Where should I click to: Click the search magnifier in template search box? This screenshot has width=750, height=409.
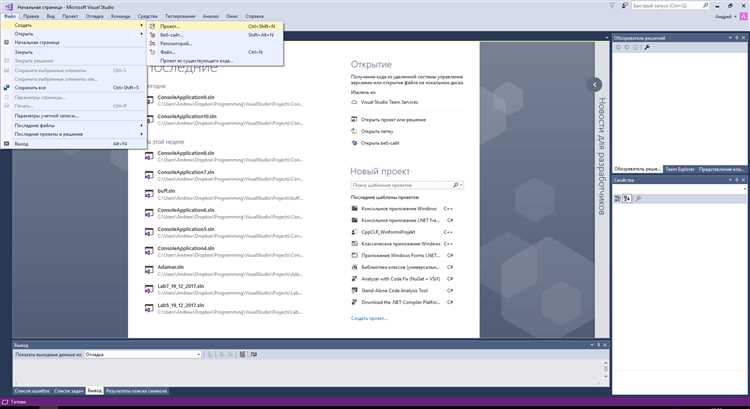pos(456,185)
